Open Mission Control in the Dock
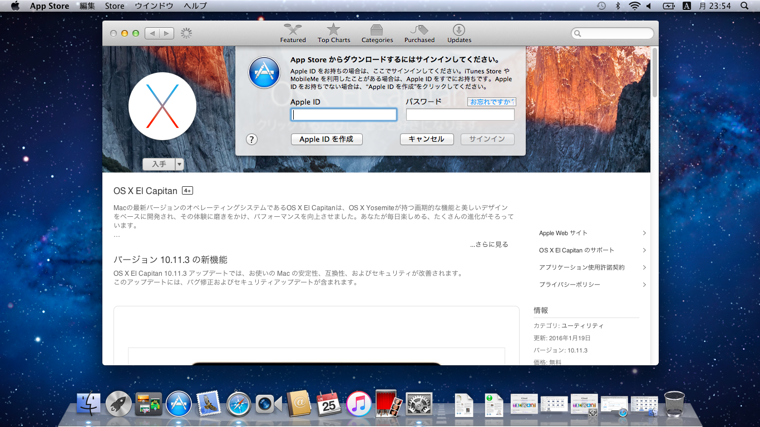This screenshot has width=760, height=427. click(148, 404)
